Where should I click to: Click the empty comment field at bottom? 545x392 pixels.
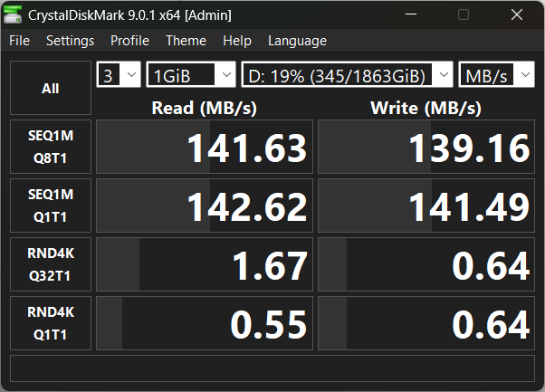[272, 368]
